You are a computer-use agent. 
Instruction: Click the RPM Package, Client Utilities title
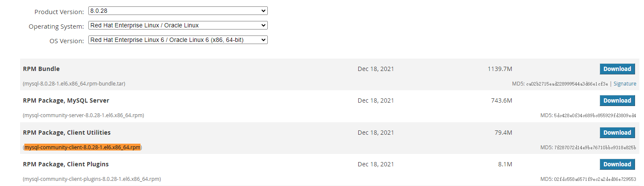click(x=67, y=133)
